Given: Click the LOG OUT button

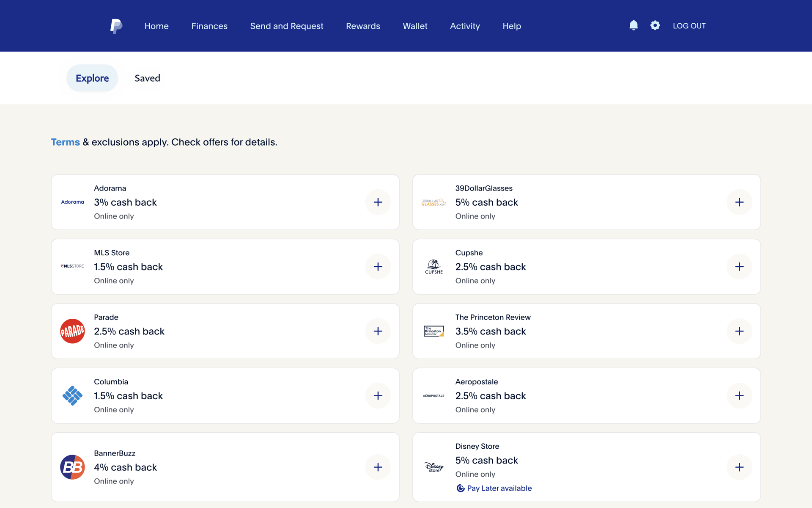Looking at the screenshot, I should pos(689,26).
